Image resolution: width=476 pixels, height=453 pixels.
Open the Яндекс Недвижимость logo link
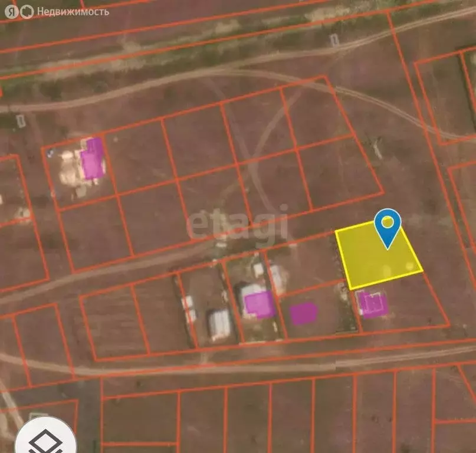[x=57, y=12]
